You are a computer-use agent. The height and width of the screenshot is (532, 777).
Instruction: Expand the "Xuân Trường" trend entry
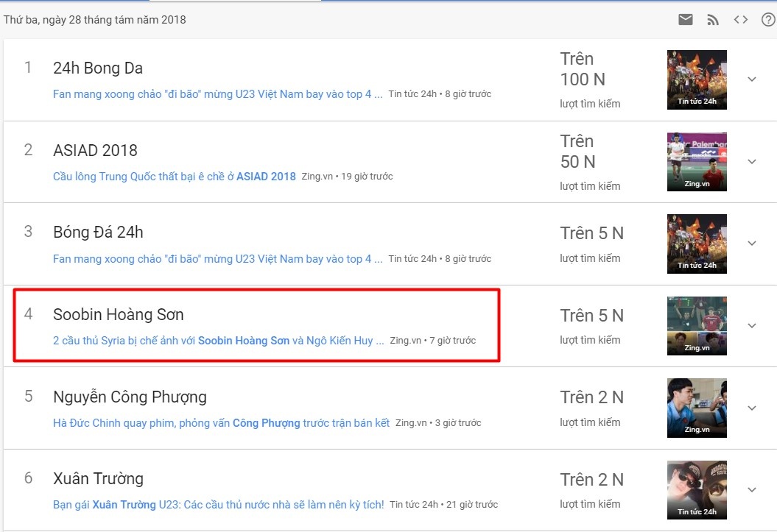point(752,489)
